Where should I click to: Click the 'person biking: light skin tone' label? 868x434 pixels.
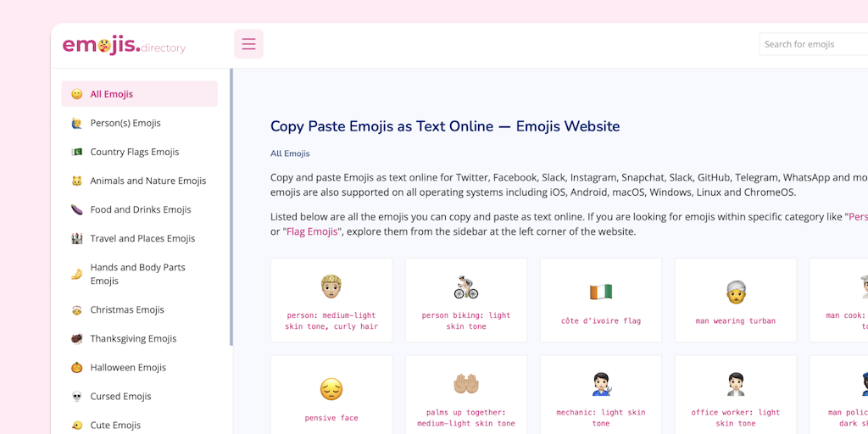click(x=466, y=321)
